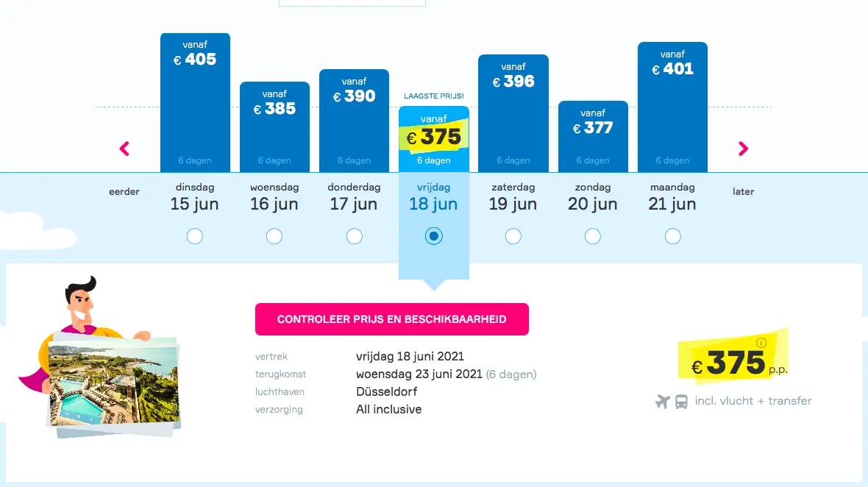Select the zondag 20 jun radio button
Screen dimensions: 868x487
tap(593, 236)
